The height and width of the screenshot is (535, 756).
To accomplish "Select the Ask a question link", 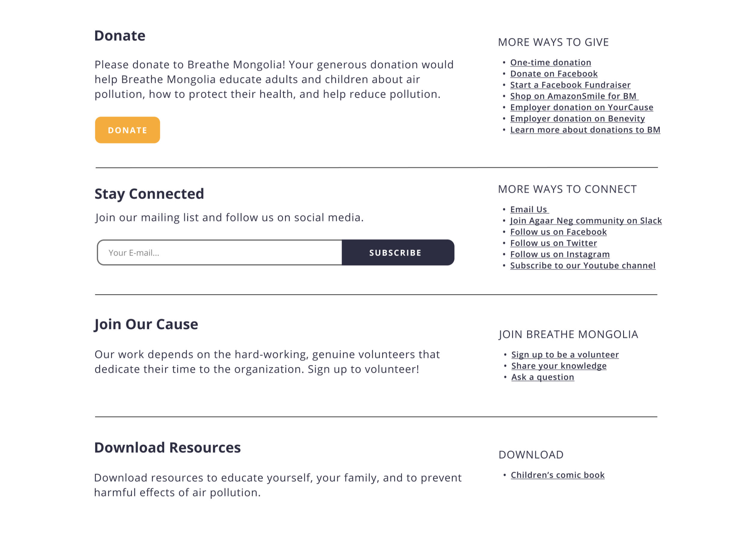I will (x=542, y=377).
